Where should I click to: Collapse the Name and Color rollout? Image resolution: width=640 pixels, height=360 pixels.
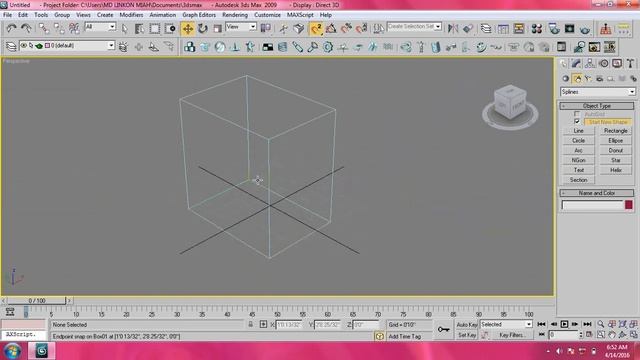pos(597,193)
